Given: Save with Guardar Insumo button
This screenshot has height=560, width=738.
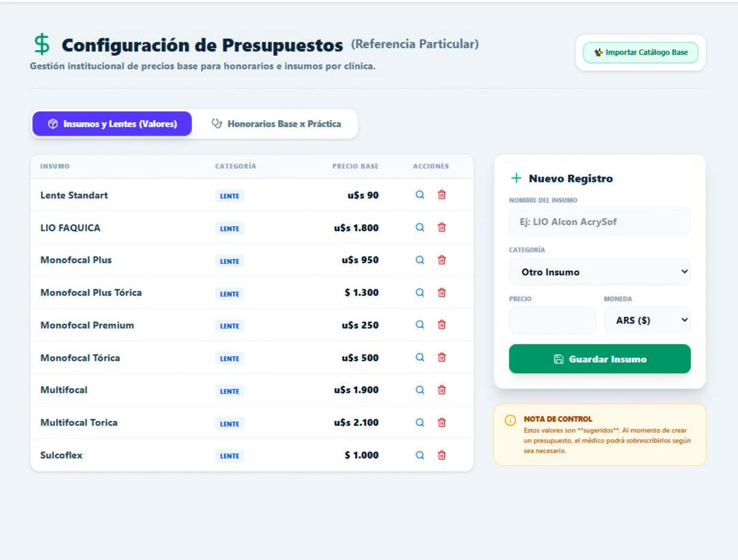Looking at the screenshot, I should pyautogui.click(x=600, y=359).
